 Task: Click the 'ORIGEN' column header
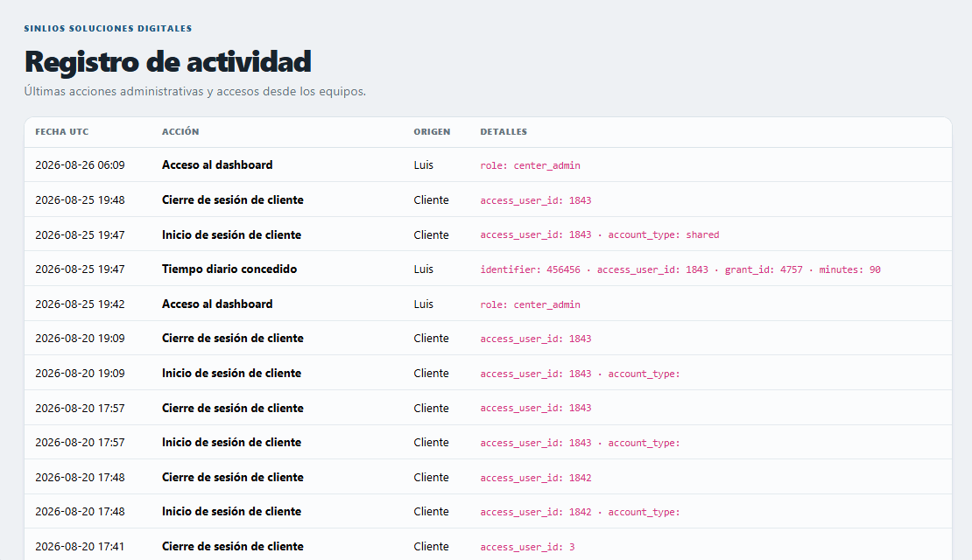pos(432,132)
